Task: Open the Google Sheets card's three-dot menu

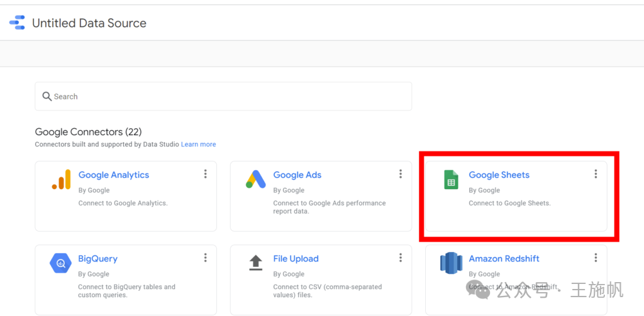Action: coord(596,174)
